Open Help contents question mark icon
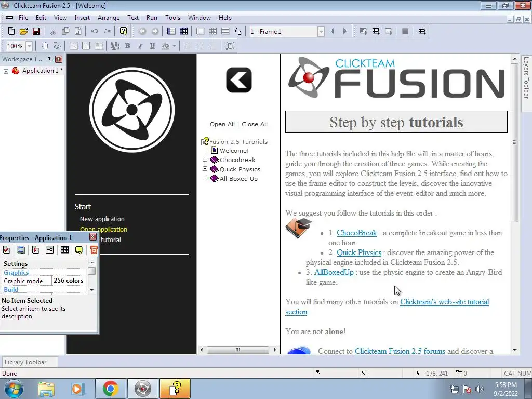Viewport: 532px width, 399px height. point(124,31)
